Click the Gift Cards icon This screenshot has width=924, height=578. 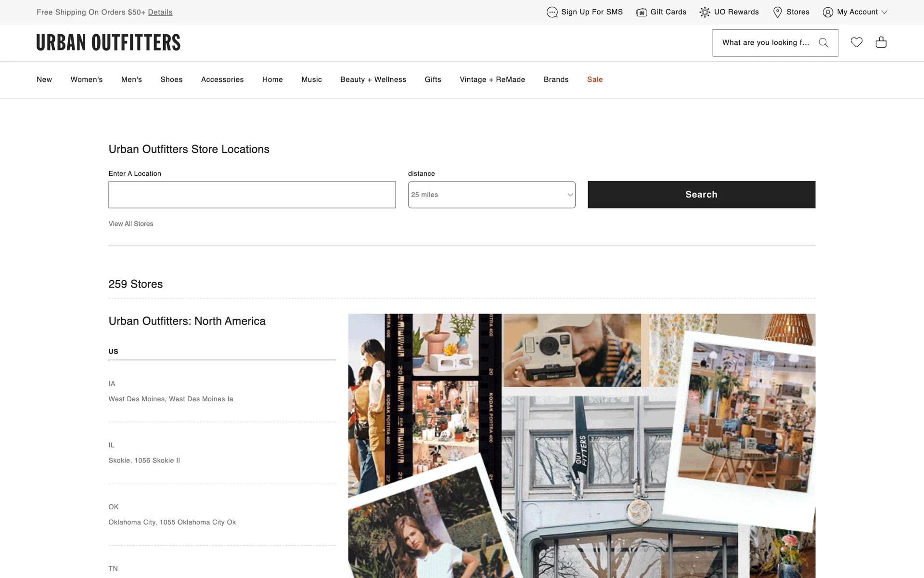coord(641,12)
